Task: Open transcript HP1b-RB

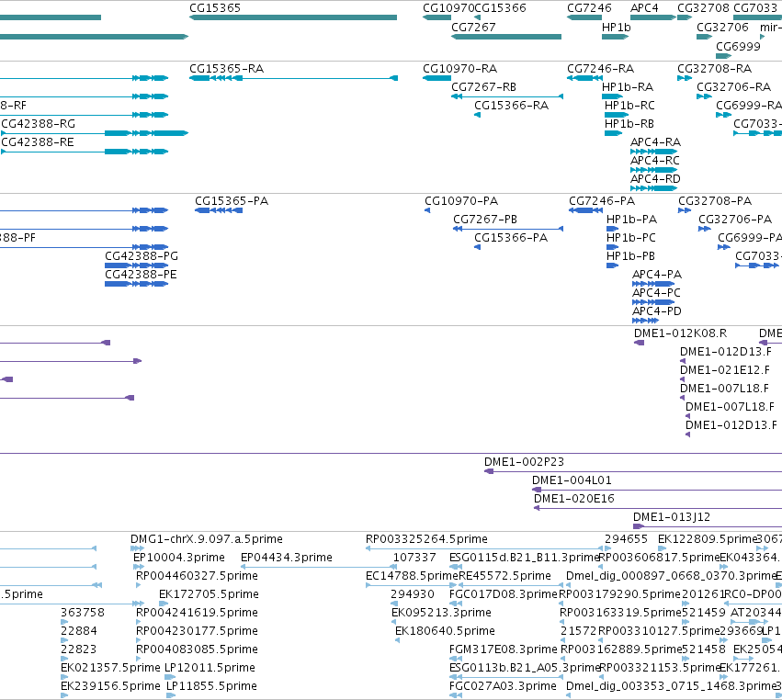Action: click(629, 124)
